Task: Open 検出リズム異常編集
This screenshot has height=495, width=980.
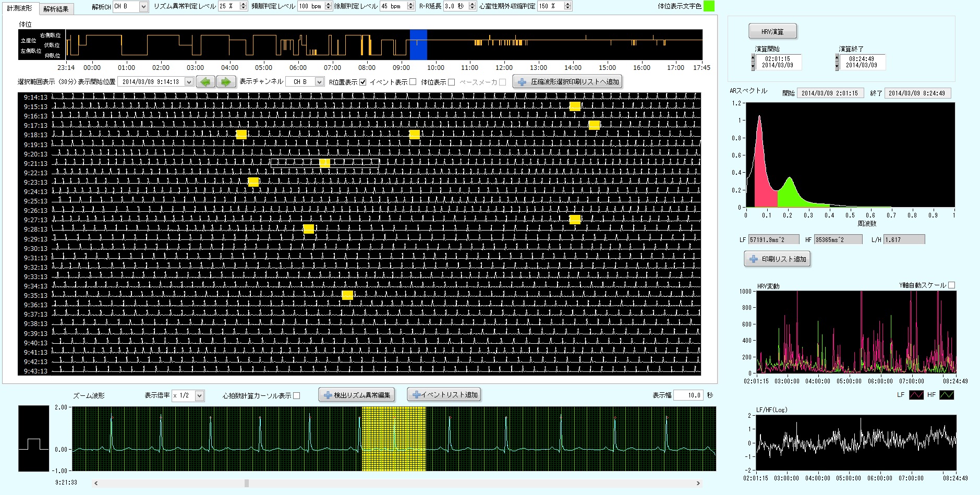Action: point(357,395)
